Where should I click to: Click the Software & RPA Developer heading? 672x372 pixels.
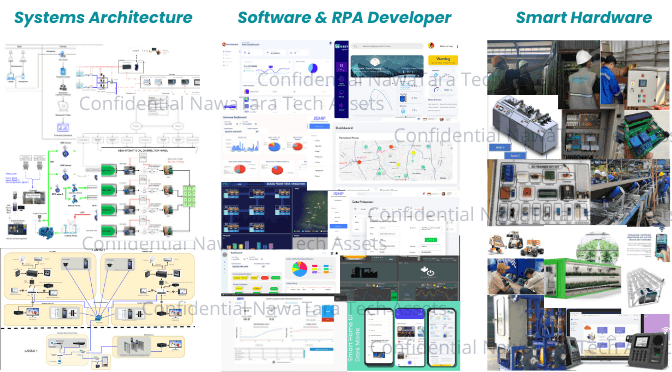344,18
